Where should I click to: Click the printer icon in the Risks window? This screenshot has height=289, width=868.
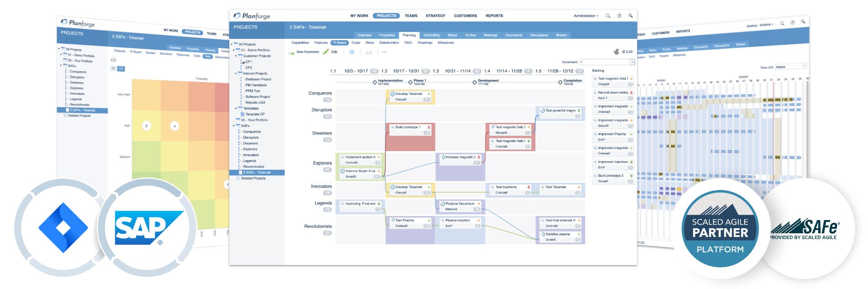113,60
